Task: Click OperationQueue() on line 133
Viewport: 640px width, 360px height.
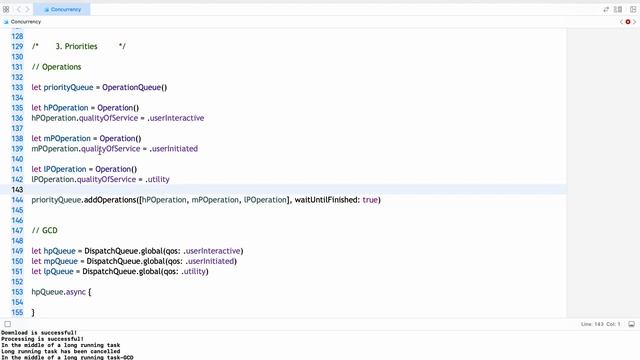Action: click(x=135, y=87)
